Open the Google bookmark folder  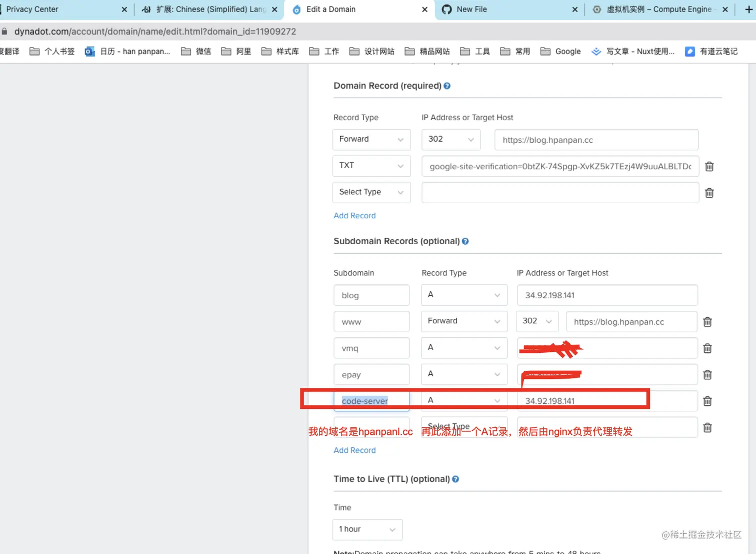pos(560,52)
